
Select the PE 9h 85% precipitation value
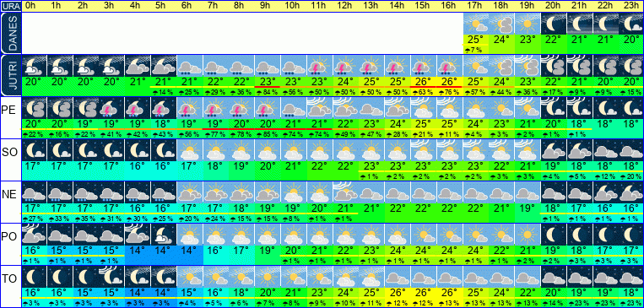268,134
